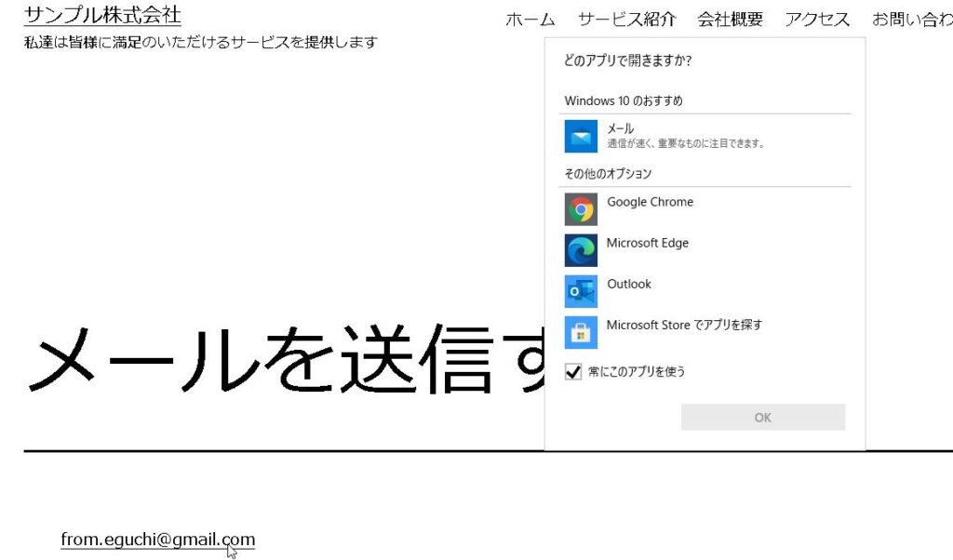The width and height of the screenshot is (953, 560).
Task: Click the Google Chrome icon
Action: 581,209
